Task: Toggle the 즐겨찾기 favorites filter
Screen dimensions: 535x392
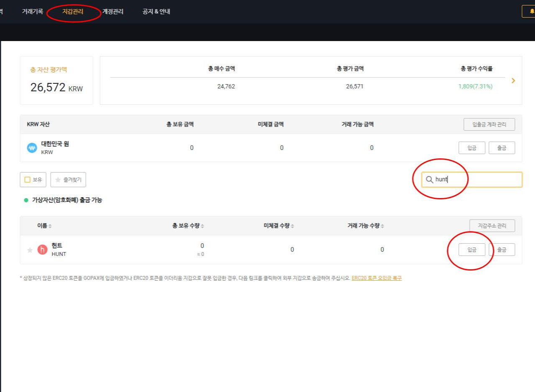Action: click(x=68, y=180)
